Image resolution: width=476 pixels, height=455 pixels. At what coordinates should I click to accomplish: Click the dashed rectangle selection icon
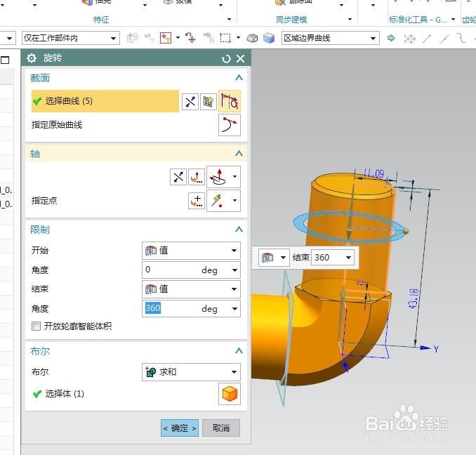click(x=225, y=38)
